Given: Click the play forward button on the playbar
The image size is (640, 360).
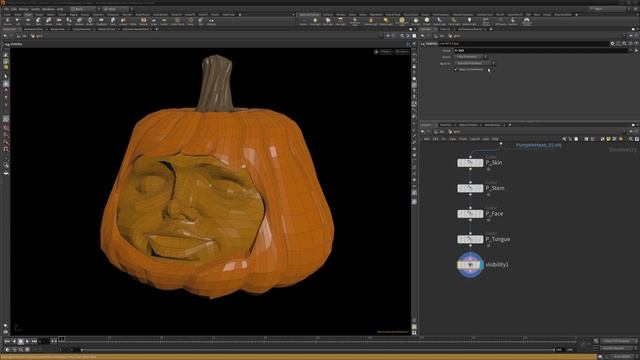Looking at the screenshot, I should click(27, 341).
